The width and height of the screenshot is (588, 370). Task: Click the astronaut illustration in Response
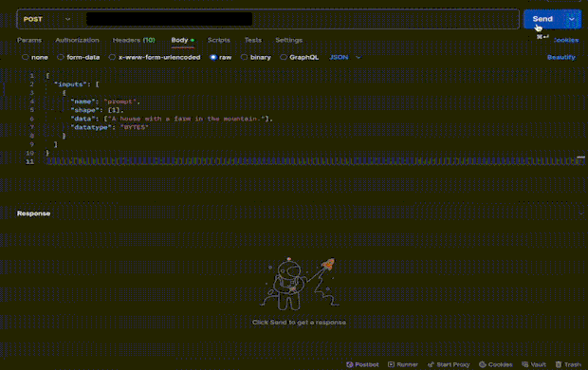click(299, 284)
